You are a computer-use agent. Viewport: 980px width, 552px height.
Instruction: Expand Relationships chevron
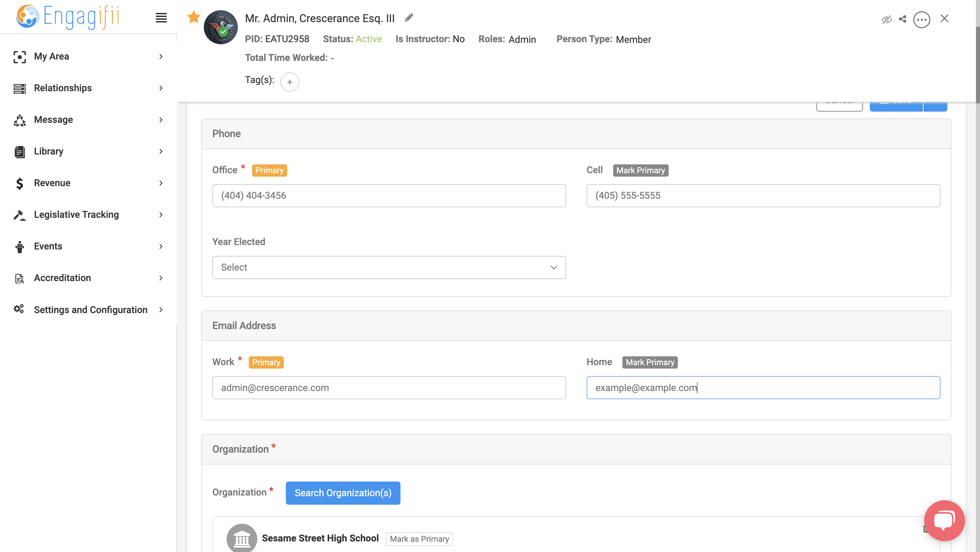[161, 88]
